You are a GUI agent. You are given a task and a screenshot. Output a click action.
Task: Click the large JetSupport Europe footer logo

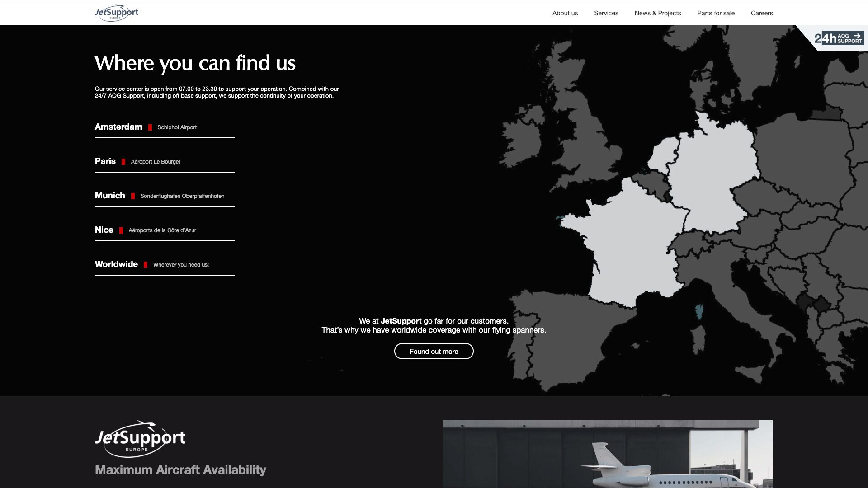pos(140,439)
